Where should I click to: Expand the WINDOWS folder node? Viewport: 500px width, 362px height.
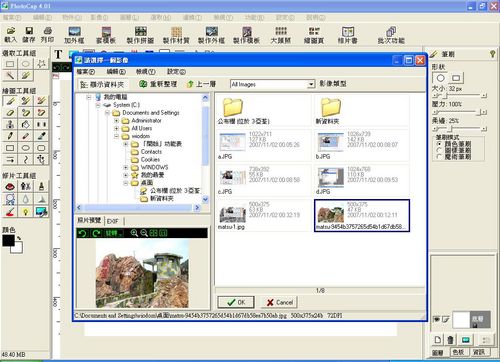pos(126,167)
